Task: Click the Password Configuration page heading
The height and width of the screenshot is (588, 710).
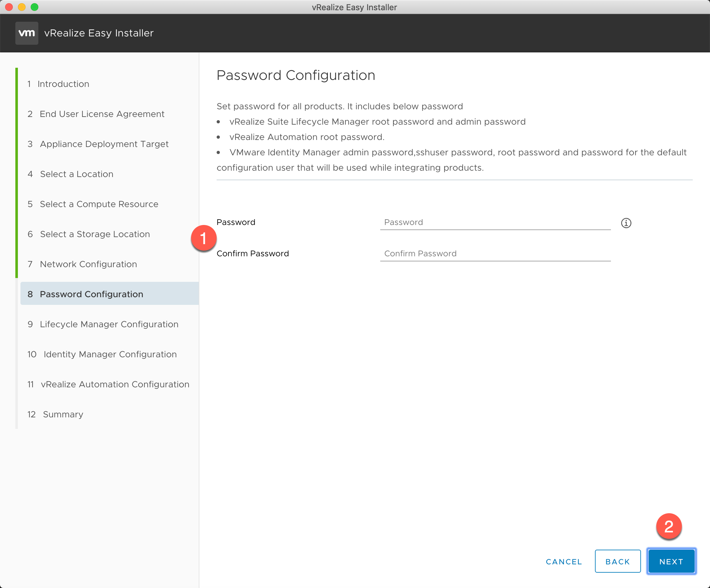Action: point(296,75)
